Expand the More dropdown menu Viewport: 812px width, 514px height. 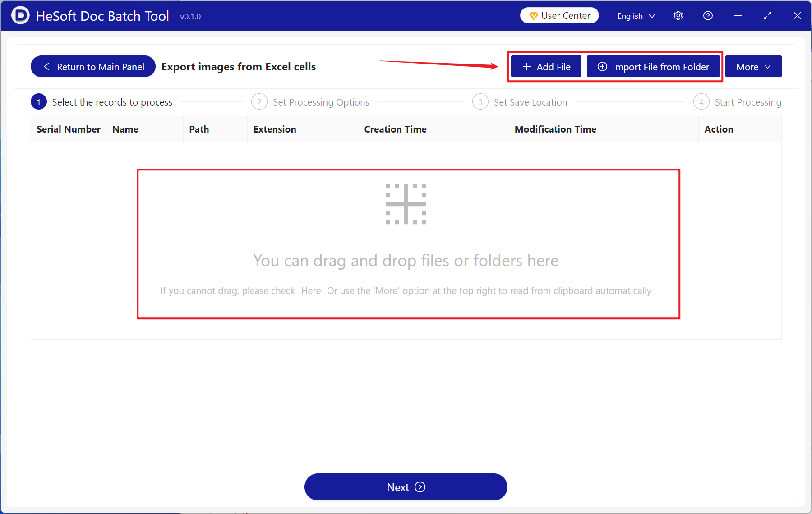coord(753,67)
